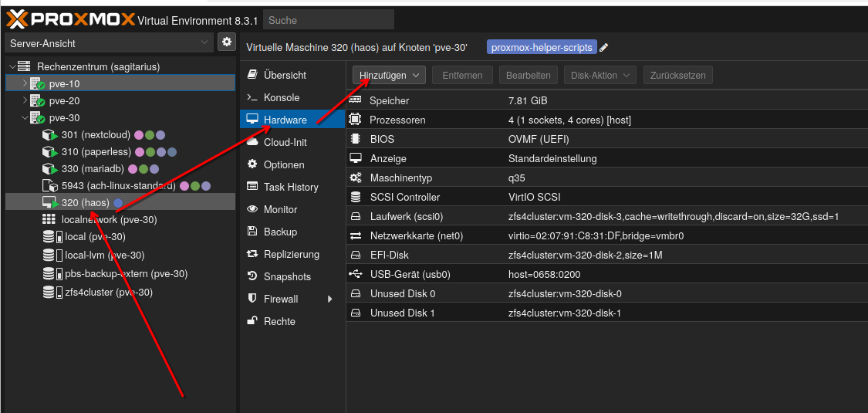Select the Hardware tab
This screenshot has height=413, width=868.
[x=292, y=120]
